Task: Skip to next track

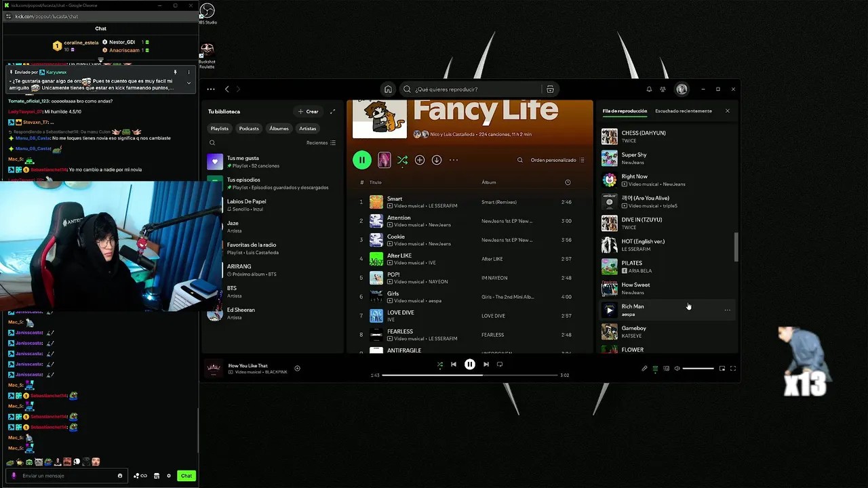Action: point(486,364)
